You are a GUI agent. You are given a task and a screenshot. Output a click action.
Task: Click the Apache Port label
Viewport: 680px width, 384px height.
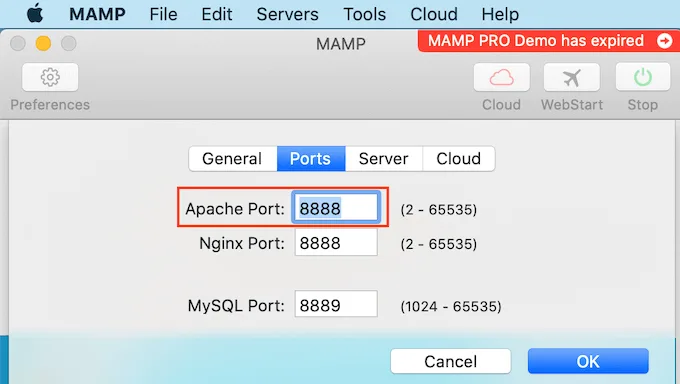click(235, 209)
